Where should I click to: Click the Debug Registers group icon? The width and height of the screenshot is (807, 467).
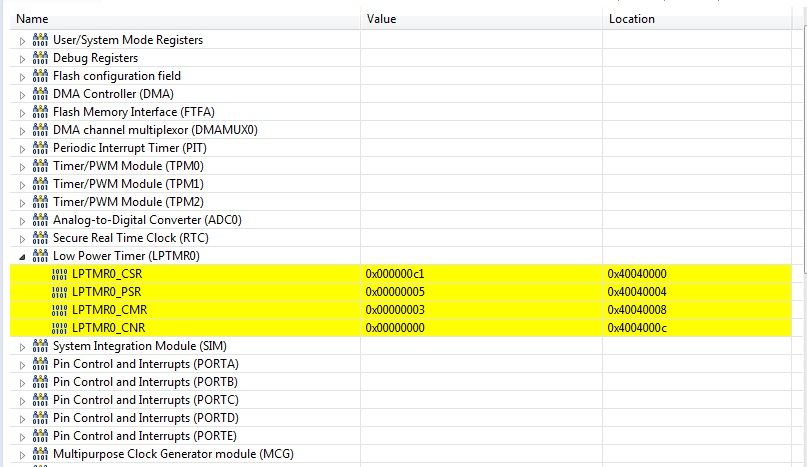click(x=40, y=58)
